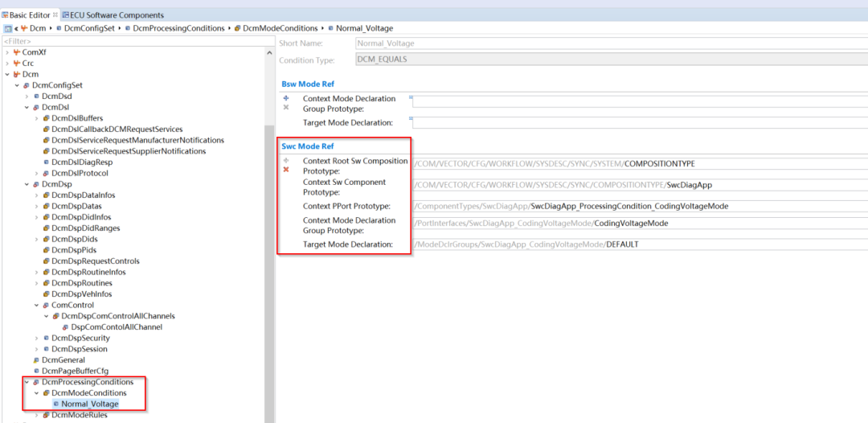Go to Dcm in the breadcrumb path
The width and height of the screenshot is (868, 423).
pos(38,28)
